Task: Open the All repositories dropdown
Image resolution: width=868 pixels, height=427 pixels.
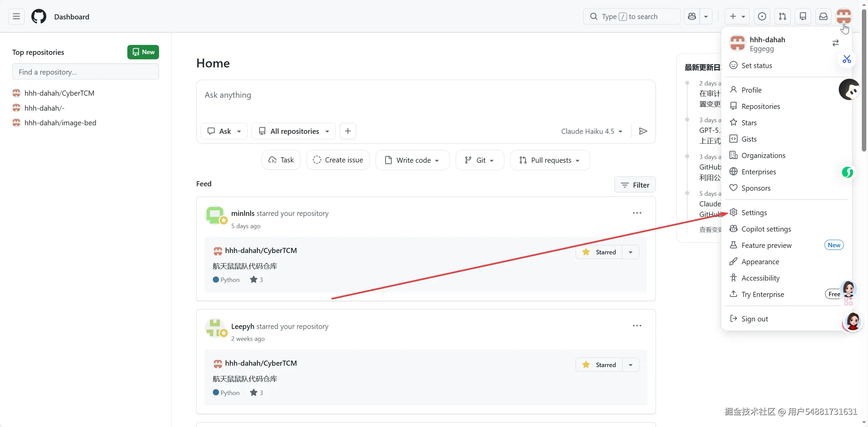Action: 294,131
